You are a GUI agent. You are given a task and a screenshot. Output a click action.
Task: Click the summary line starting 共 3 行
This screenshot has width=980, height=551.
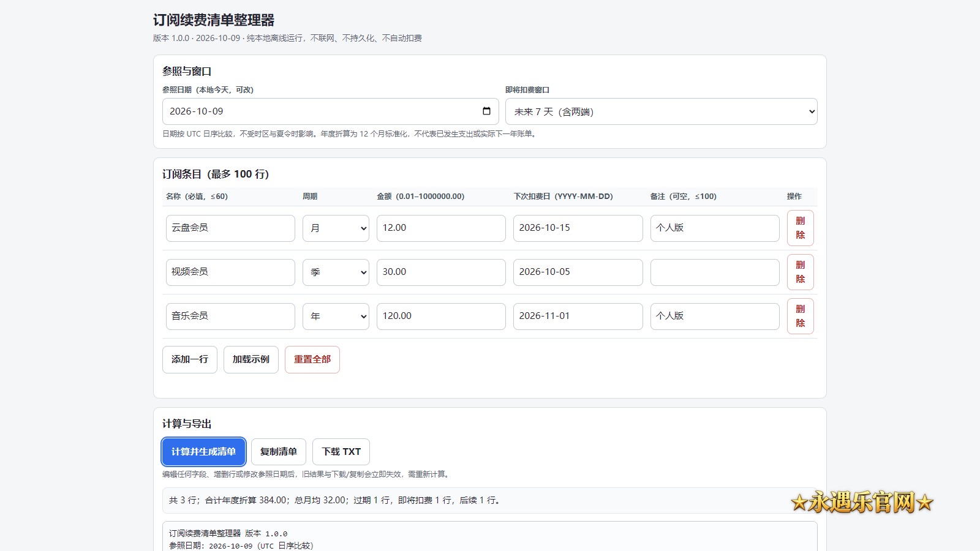pyautogui.click(x=490, y=500)
